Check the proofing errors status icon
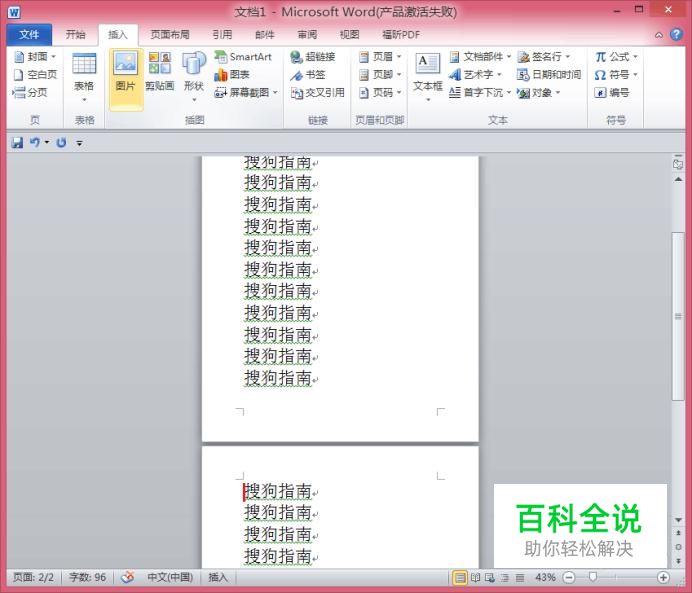 [128, 577]
